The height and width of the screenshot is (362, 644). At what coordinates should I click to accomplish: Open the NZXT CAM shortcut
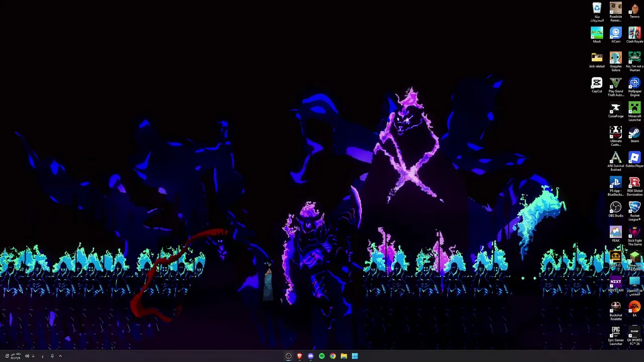point(616,284)
